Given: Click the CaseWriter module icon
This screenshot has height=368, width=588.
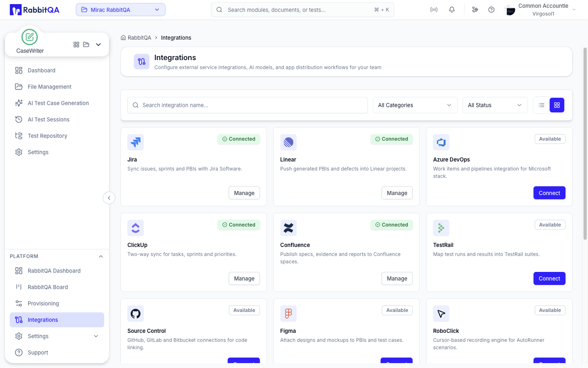Looking at the screenshot, I should (29, 37).
